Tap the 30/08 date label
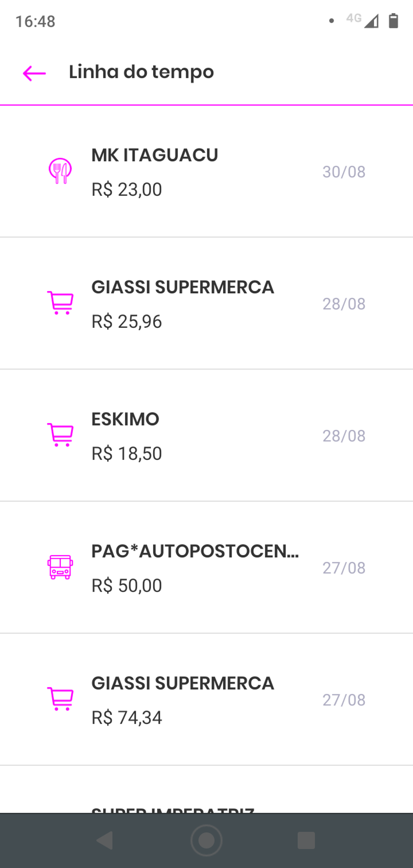The width and height of the screenshot is (413, 868). click(x=344, y=172)
